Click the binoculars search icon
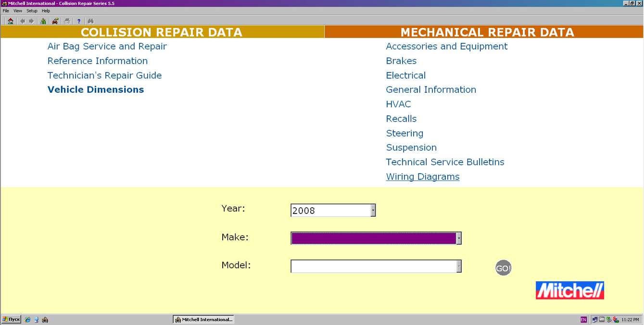The image size is (644, 325). click(90, 21)
